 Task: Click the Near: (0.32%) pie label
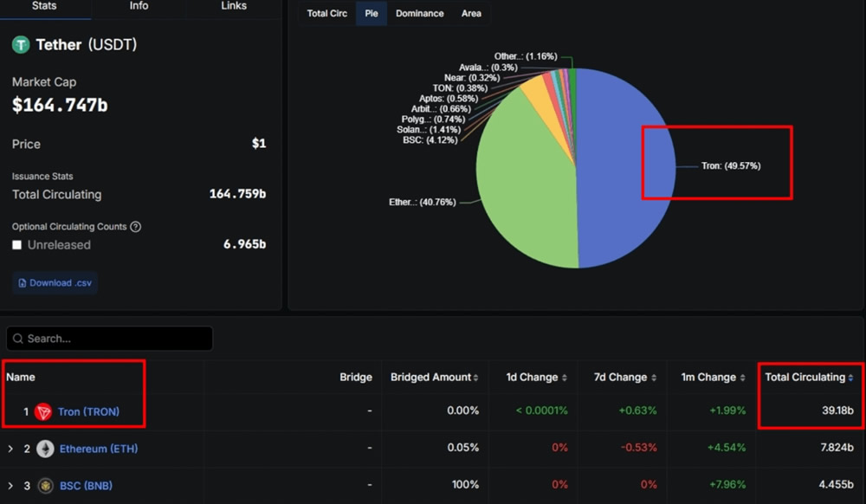(x=472, y=78)
